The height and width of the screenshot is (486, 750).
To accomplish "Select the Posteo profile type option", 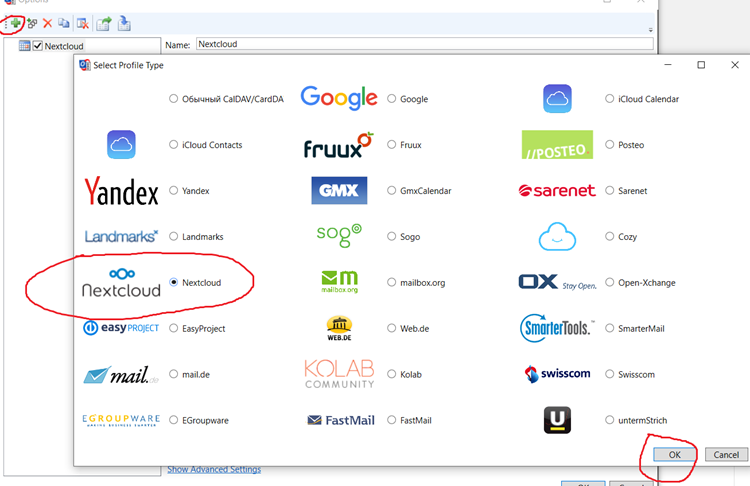I will tap(610, 145).
